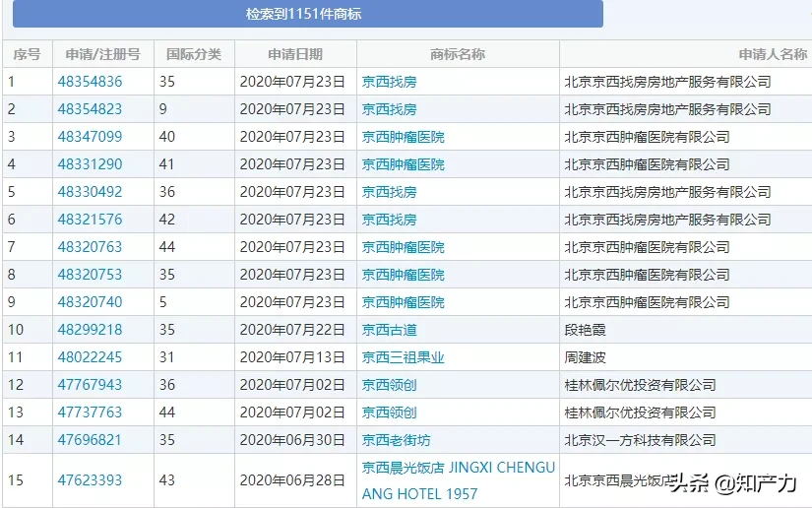Select class 9 in row 2
This screenshot has width=812, height=508.
point(162,108)
